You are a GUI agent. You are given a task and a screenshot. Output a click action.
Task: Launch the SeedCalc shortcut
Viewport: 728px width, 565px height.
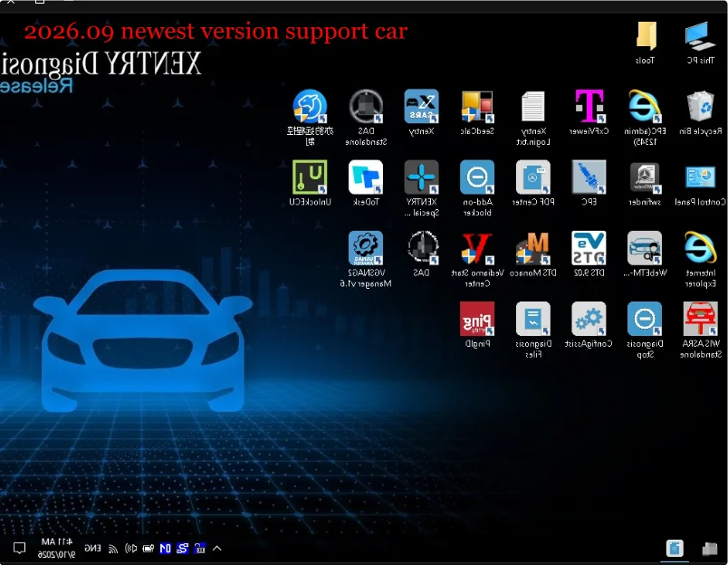(x=477, y=113)
